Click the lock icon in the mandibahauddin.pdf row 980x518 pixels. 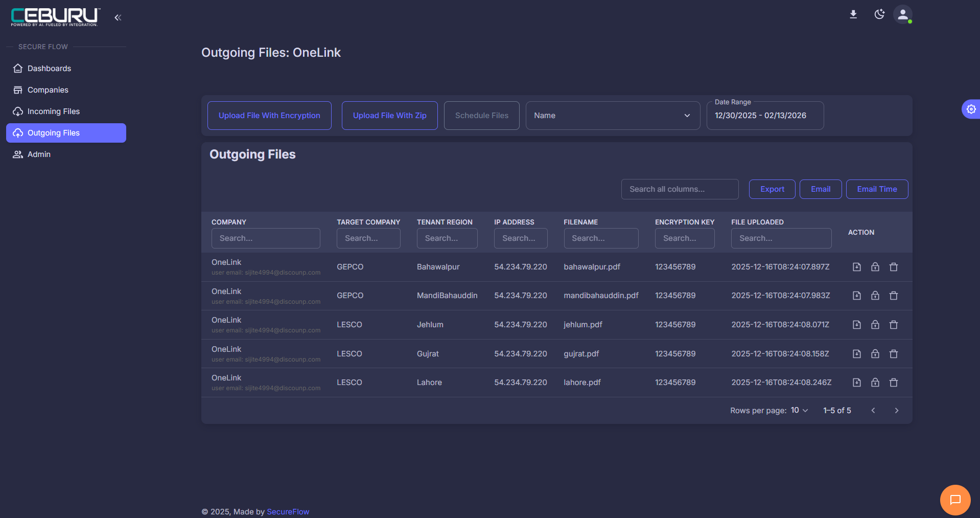875,296
